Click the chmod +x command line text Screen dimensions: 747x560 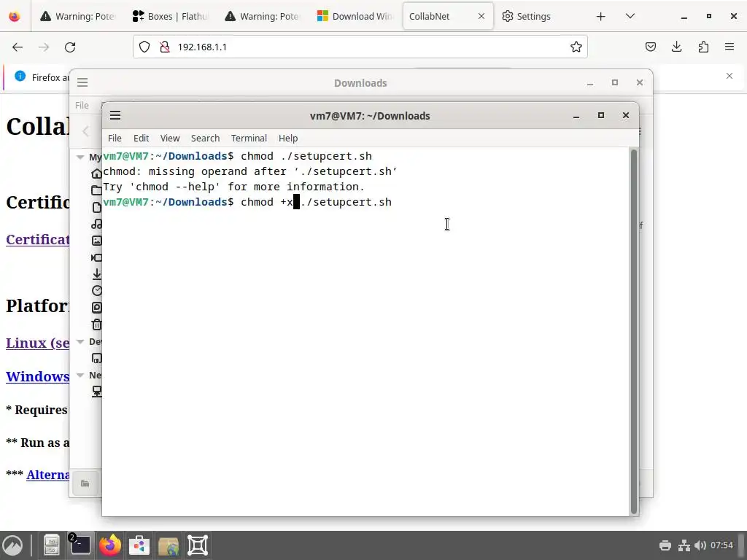click(316, 202)
